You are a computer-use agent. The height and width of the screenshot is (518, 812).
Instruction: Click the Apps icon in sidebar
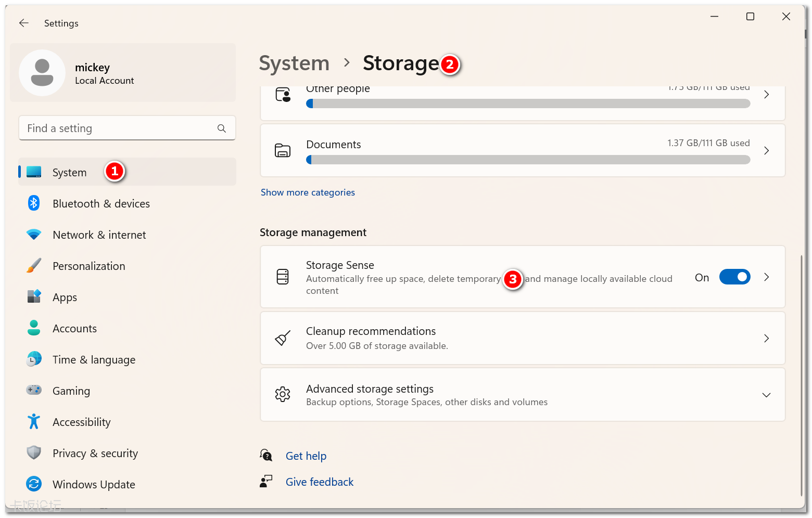click(34, 296)
